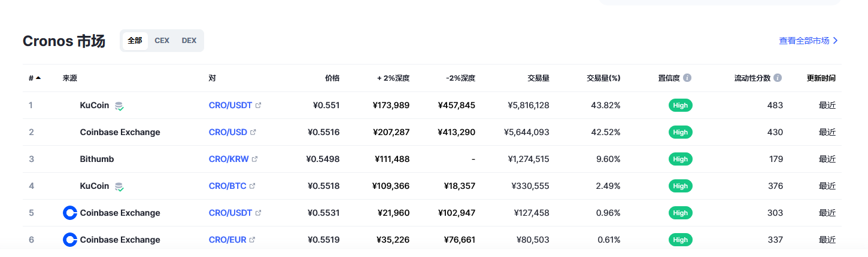Click the 置信度 info icon
Image resolution: width=868 pixels, height=257 pixels.
pyautogui.click(x=687, y=78)
